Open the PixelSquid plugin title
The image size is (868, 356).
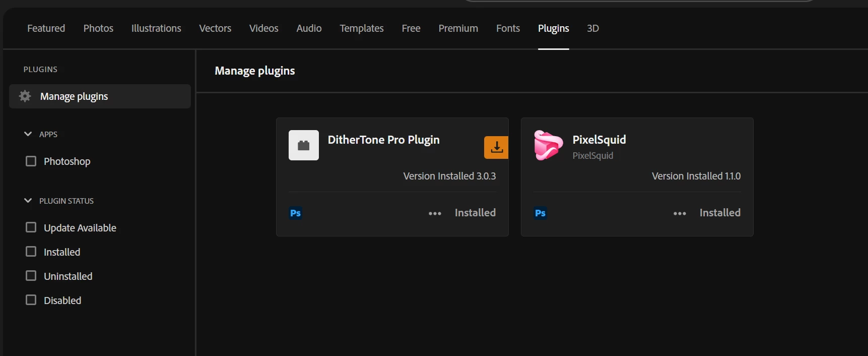[x=599, y=140]
